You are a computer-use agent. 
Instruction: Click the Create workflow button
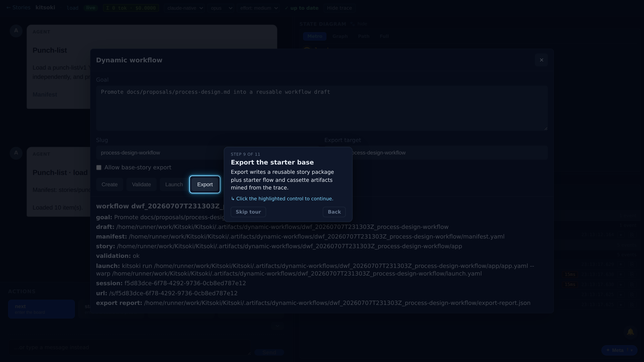click(x=109, y=184)
